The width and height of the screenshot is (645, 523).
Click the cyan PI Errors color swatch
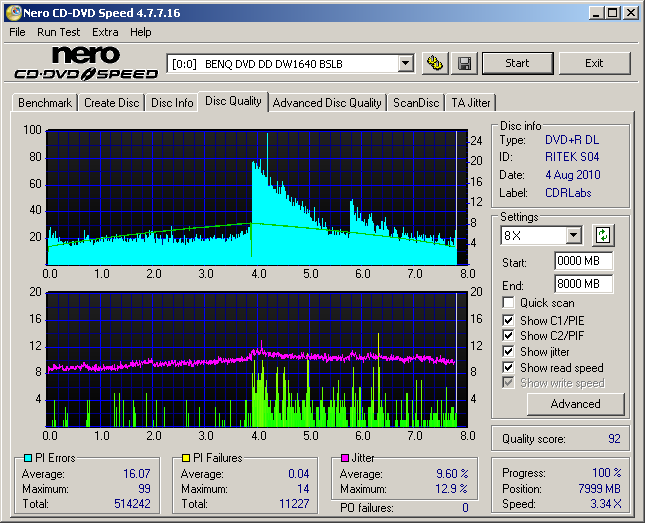(x=28, y=459)
